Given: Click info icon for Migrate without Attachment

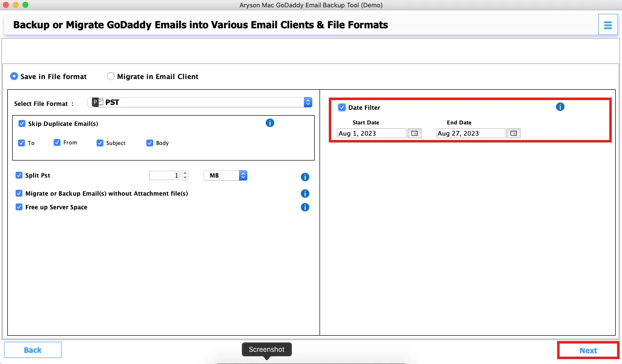Looking at the screenshot, I should 305,194.
